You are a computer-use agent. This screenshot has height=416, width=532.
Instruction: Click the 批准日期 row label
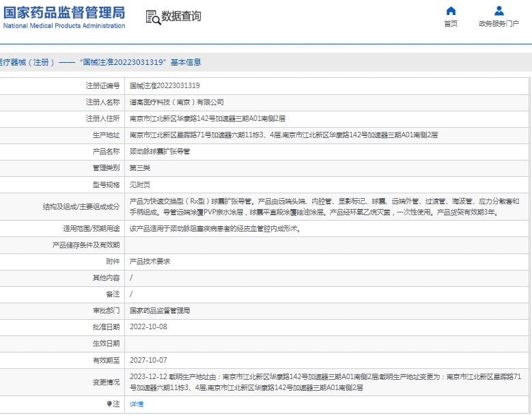106,327
